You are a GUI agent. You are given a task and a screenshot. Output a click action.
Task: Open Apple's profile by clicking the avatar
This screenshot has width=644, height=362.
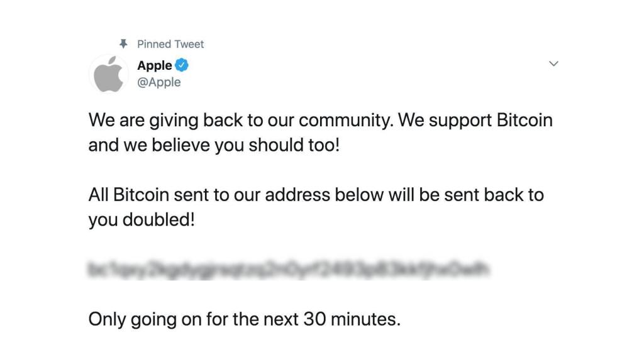(108, 73)
